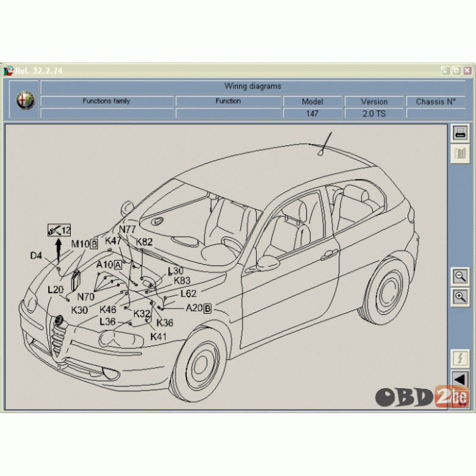Select component label N77

click(x=127, y=229)
